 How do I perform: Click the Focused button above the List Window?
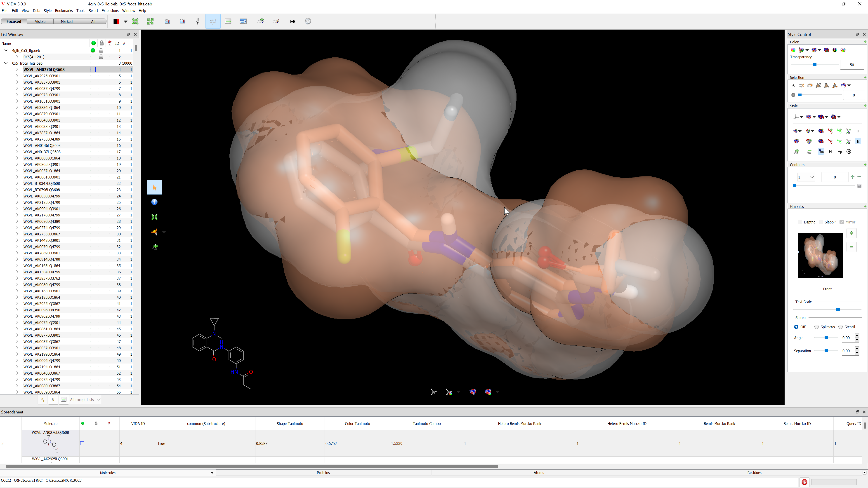click(14, 21)
